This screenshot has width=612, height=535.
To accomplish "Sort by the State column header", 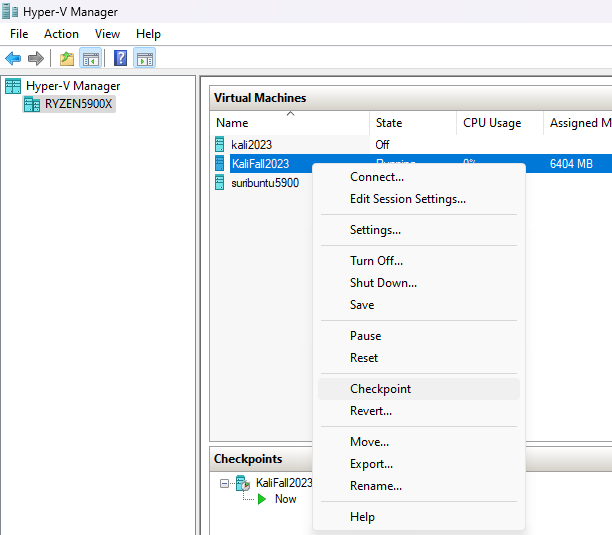I will pyautogui.click(x=413, y=123).
